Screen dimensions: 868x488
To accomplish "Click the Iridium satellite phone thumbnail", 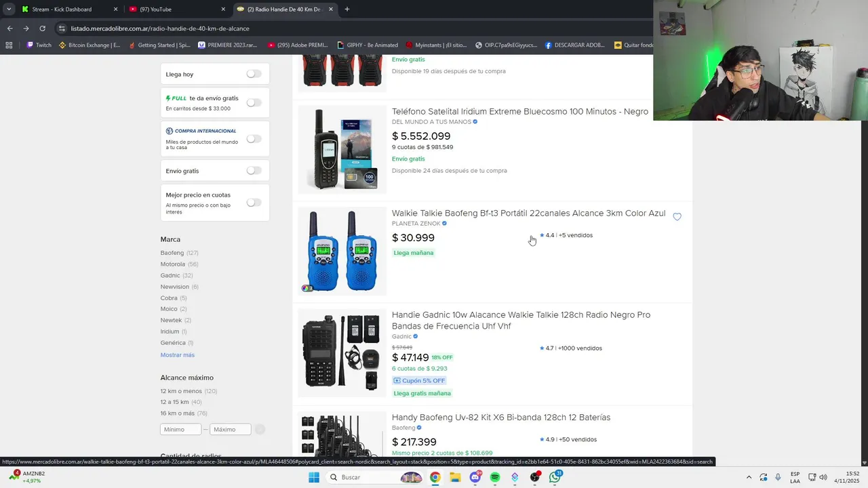I will 342,150.
